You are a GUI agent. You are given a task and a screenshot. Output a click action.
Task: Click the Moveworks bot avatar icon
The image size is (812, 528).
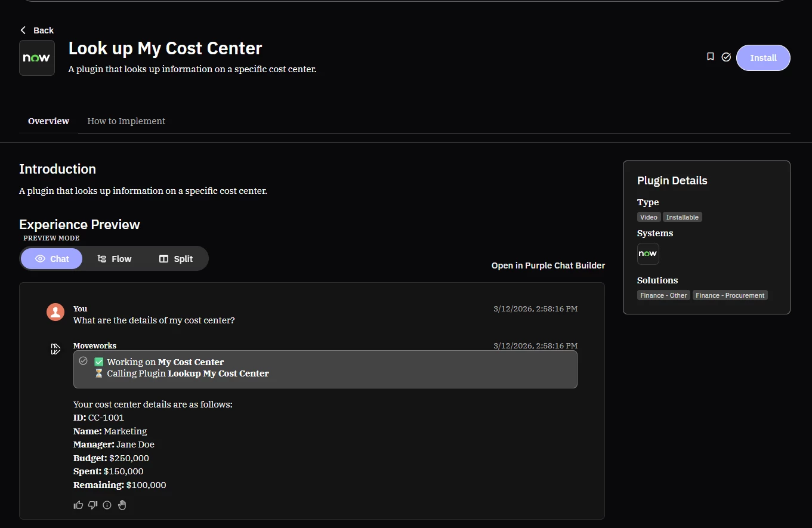55,349
